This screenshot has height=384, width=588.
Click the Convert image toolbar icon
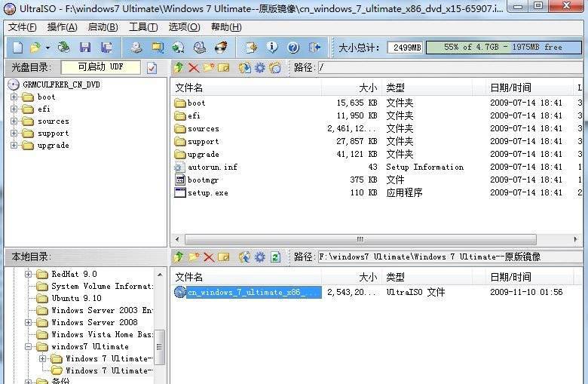coord(178,48)
